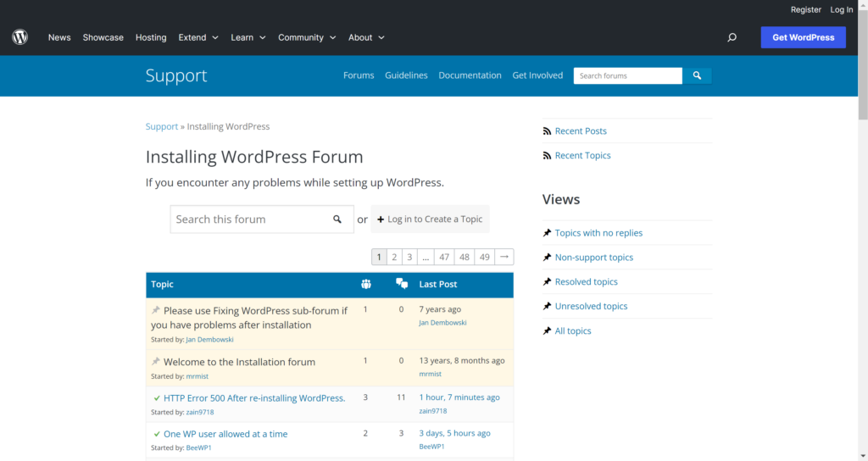The width and height of the screenshot is (868, 461).
Task: Open Non-support topics view
Action: click(594, 258)
